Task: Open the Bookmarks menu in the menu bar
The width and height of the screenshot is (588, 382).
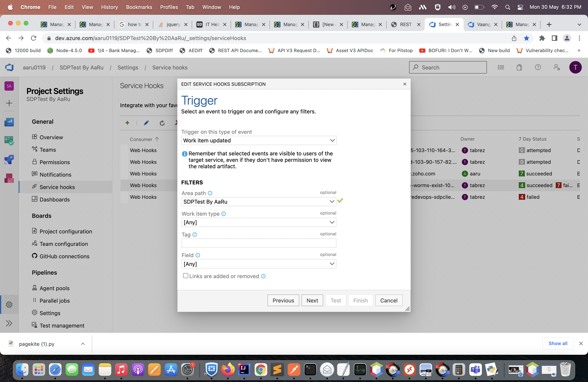Action: [x=139, y=7]
